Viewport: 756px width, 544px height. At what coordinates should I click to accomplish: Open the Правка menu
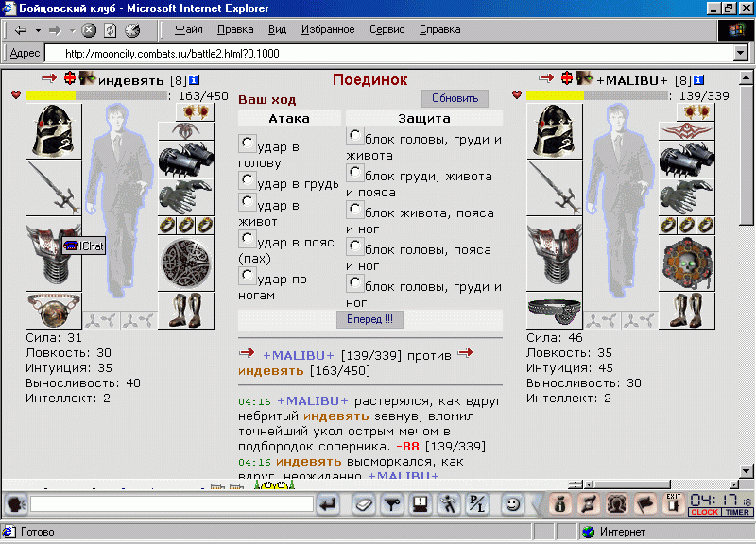pyautogui.click(x=235, y=29)
